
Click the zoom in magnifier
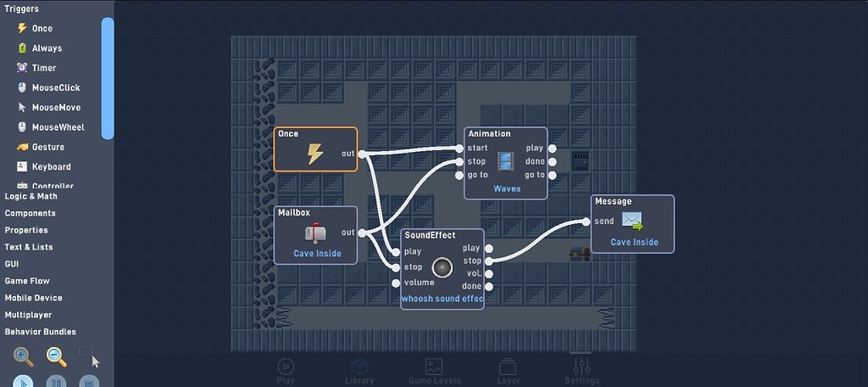(23, 357)
